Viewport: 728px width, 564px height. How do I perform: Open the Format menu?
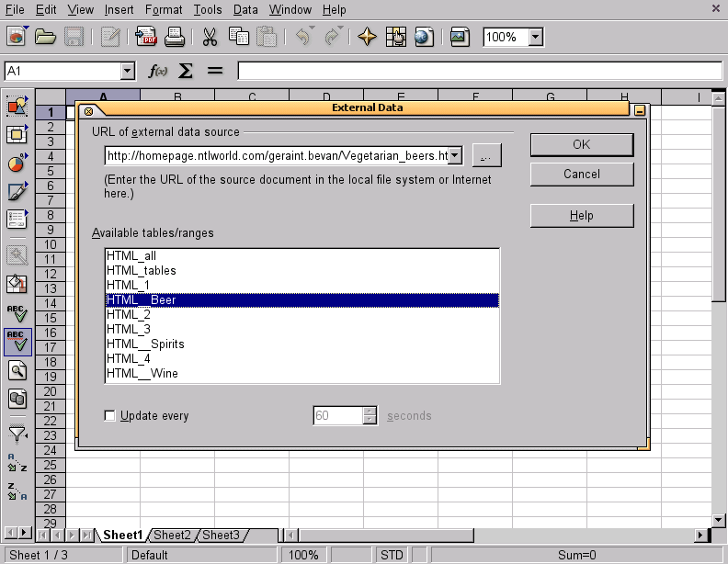tap(164, 9)
